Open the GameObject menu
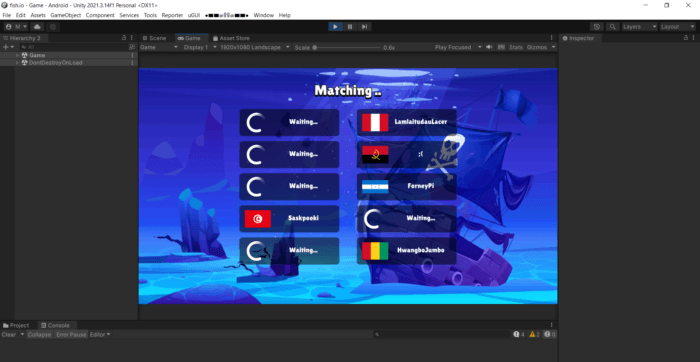 (x=66, y=15)
